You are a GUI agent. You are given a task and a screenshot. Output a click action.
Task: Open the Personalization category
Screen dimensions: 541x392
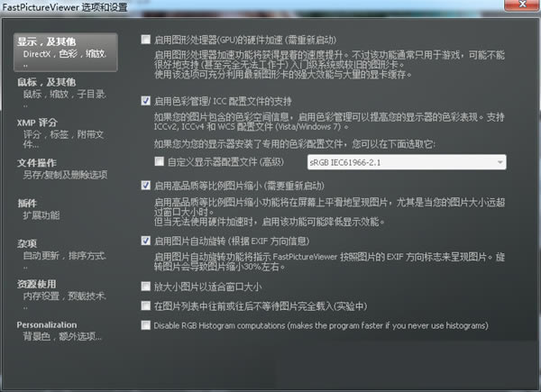pos(66,331)
